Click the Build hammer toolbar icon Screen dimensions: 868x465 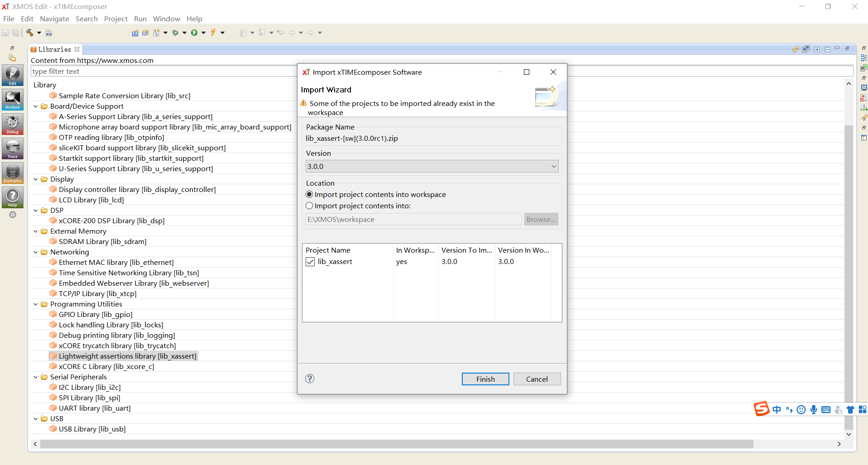point(30,33)
